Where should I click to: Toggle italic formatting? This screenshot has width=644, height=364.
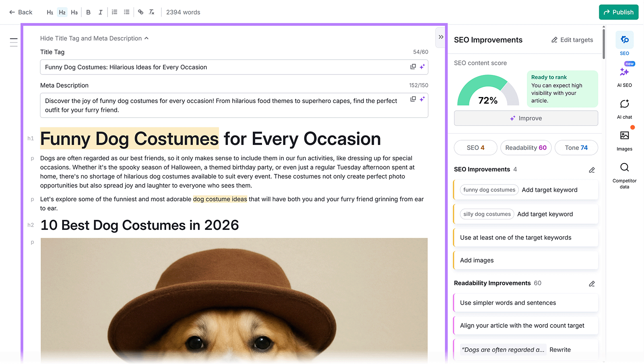click(100, 12)
